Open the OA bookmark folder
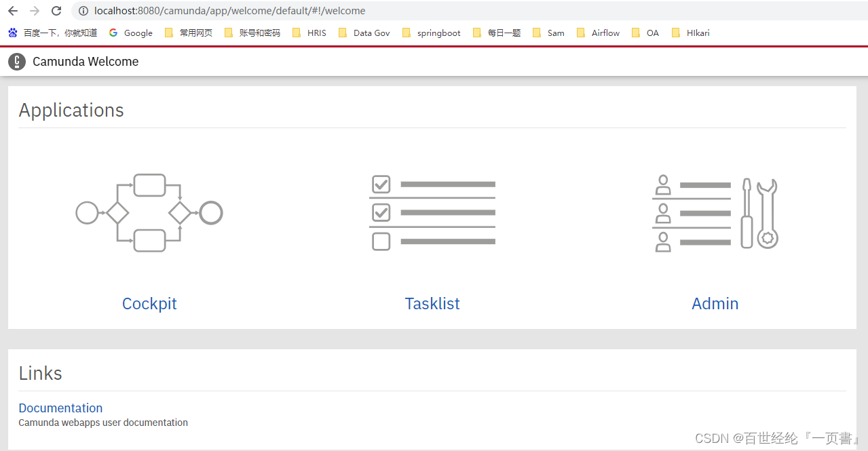Screen dimensions: 868x451 [645, 33]
